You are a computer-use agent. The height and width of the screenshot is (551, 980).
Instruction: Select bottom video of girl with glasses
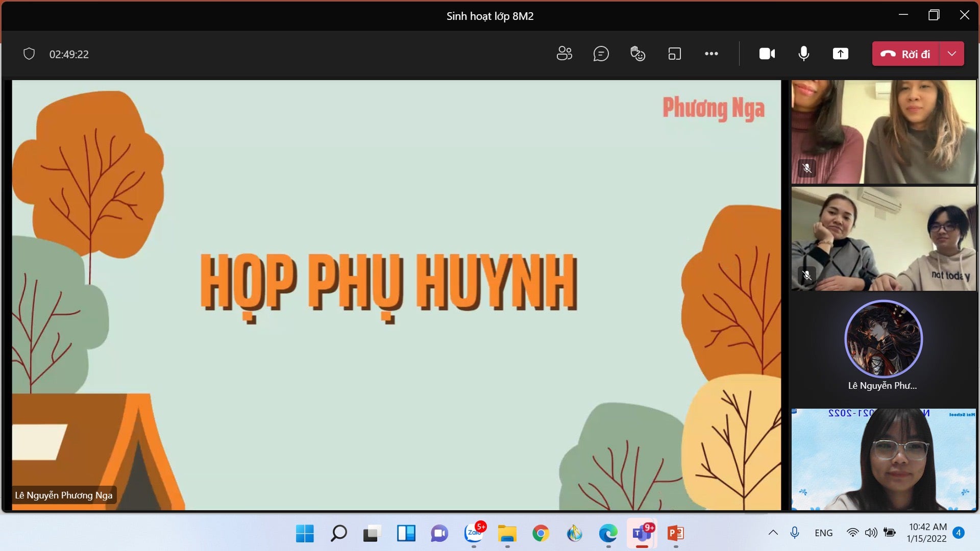point(883,459)
